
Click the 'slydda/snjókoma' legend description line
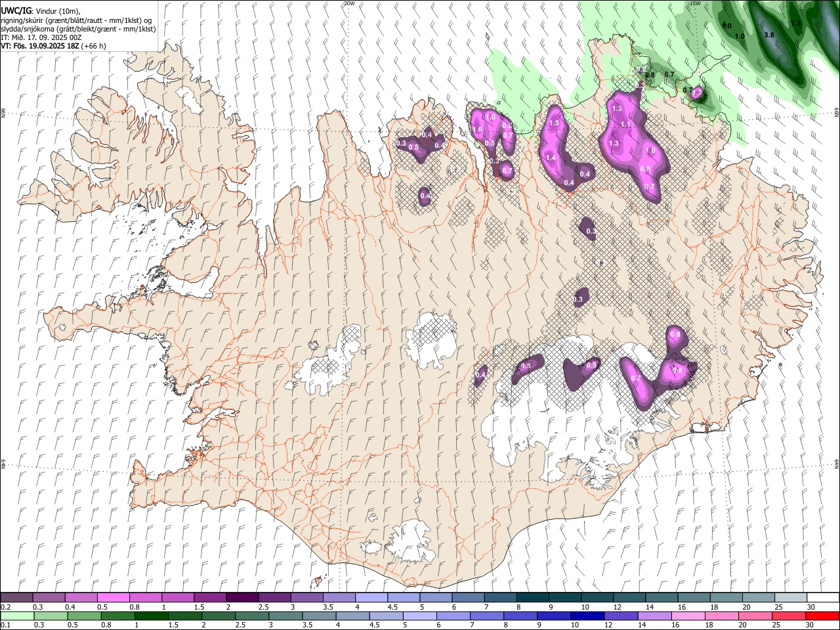click(x=78, y=29)
